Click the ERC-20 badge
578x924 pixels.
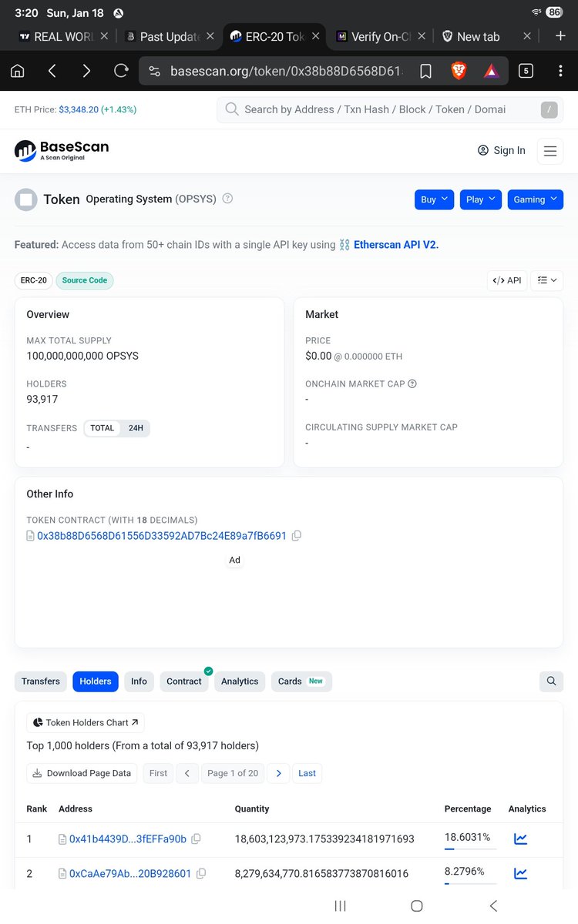tap(34, 280)
